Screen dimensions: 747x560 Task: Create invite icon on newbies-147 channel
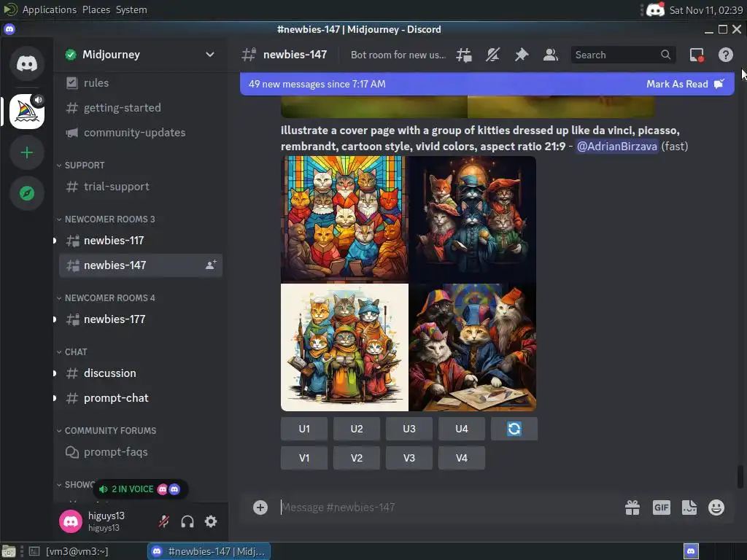point(211,265)
